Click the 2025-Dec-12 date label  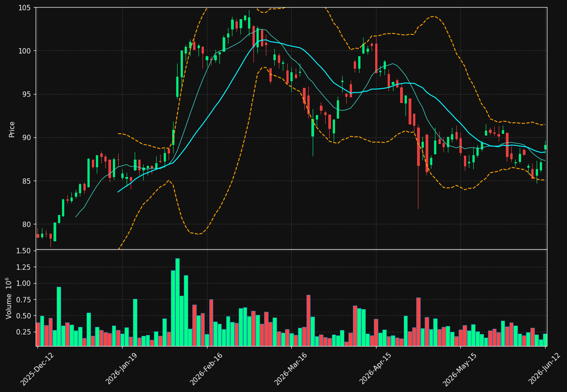click(37, 368)
